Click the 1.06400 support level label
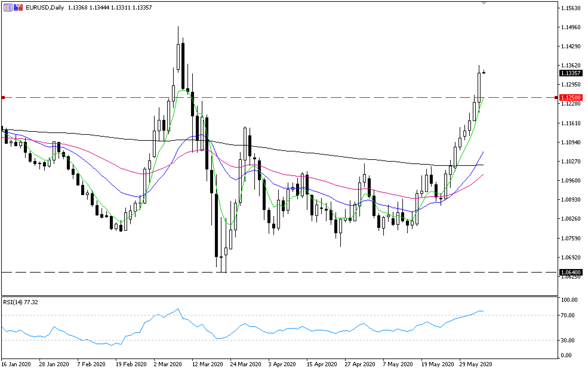The height and width of the screenshot is (371, 588). (x=570, y=272)
